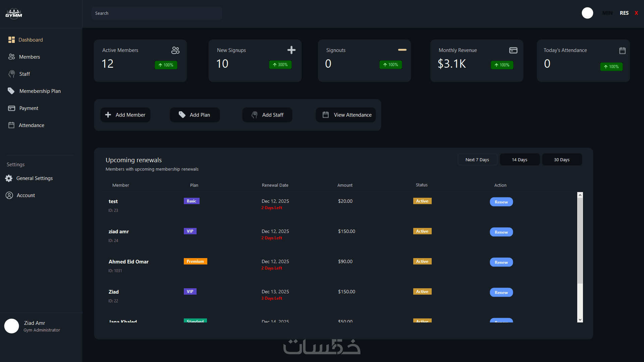Click the calendar icon on Today's Attendance card
The width and height of the screenshot is (644, 362).
[622, 51]
